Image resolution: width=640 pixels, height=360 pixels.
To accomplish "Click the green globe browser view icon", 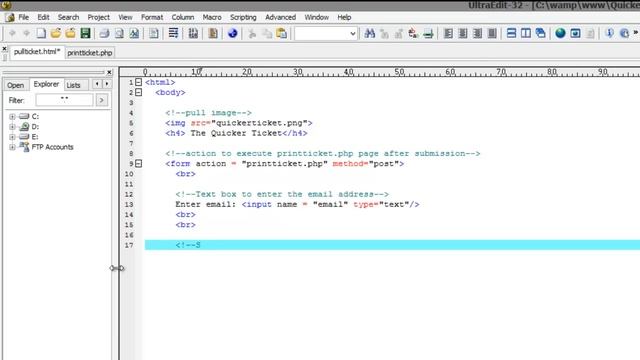I will pyautogui.click(x=560, y=33).
